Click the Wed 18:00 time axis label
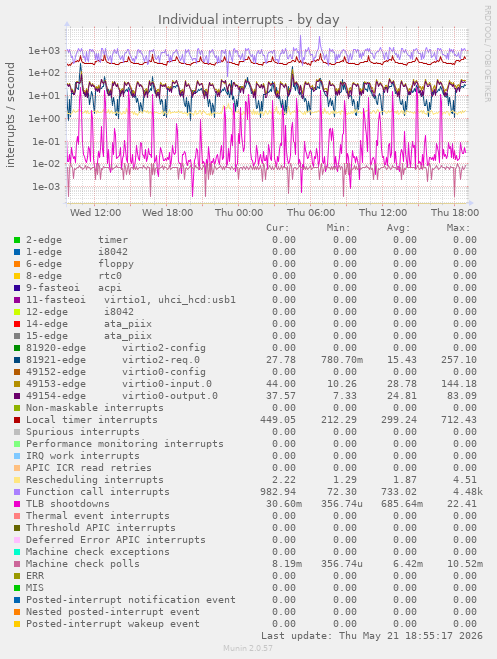Image resolution: width=497 pixels, height=659 pixels. [x=167, y=213]
